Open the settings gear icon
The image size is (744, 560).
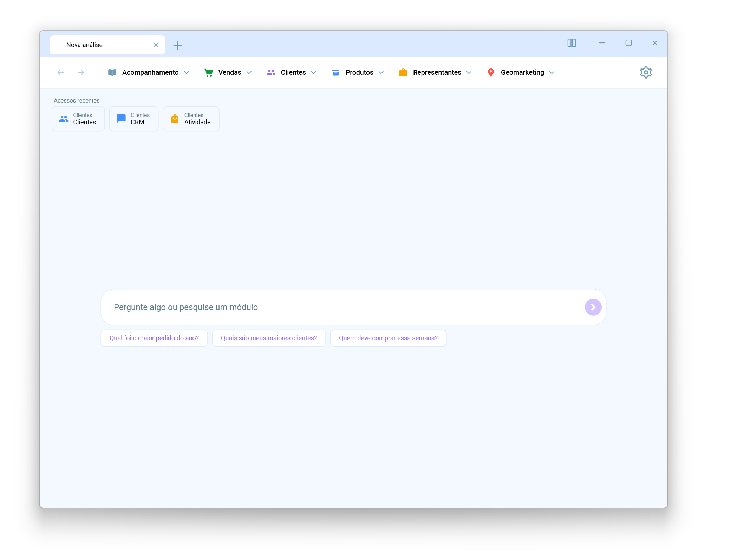(646, 72)
